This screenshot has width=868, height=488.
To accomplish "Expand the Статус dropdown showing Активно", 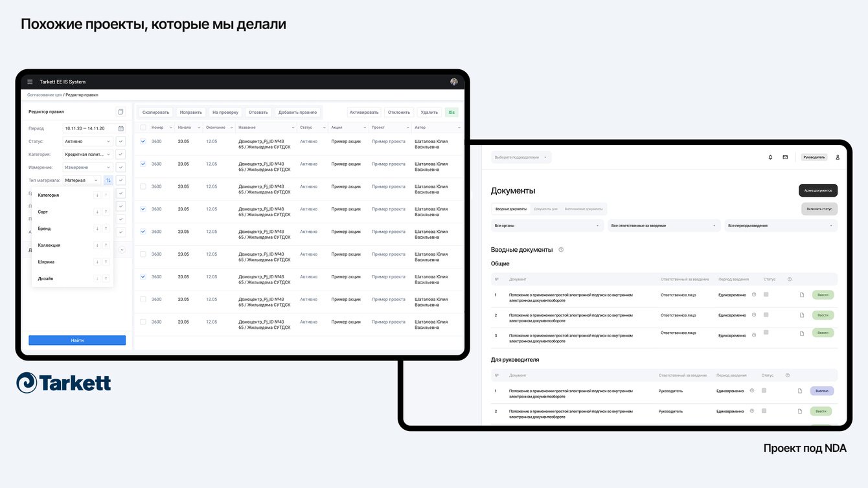I will point(87,141).
